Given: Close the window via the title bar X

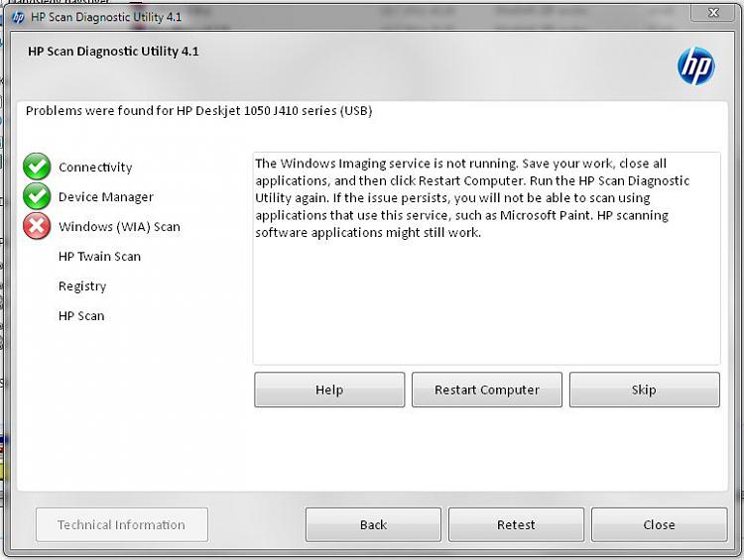Looking at the screenshot, I should [x=712, y=13].
